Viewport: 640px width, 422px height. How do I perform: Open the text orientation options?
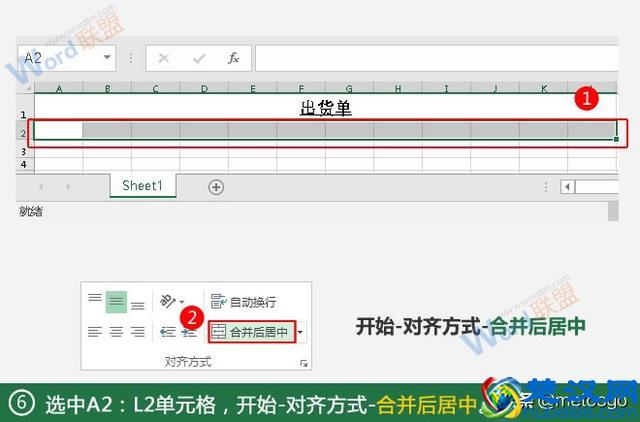(x=172, y=302)
